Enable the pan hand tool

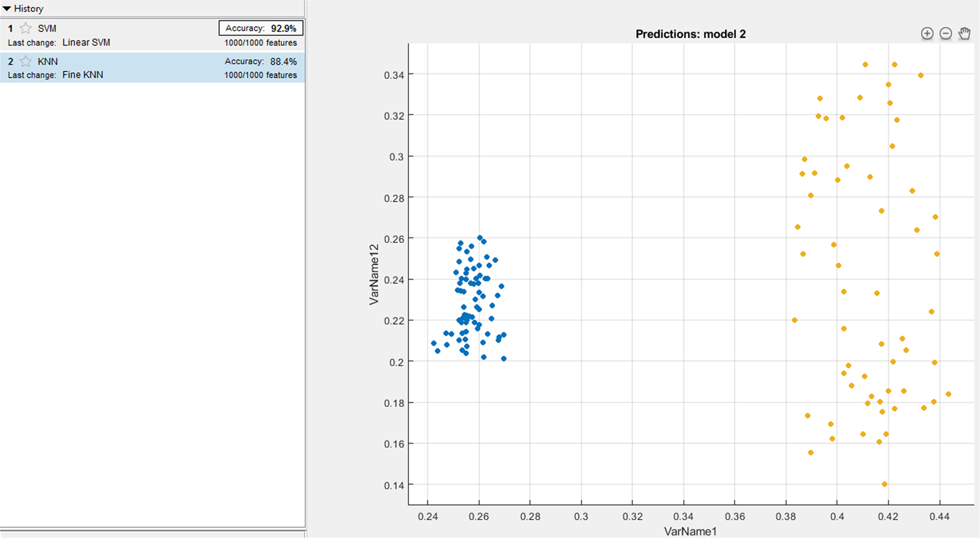[x=964, y=33]
